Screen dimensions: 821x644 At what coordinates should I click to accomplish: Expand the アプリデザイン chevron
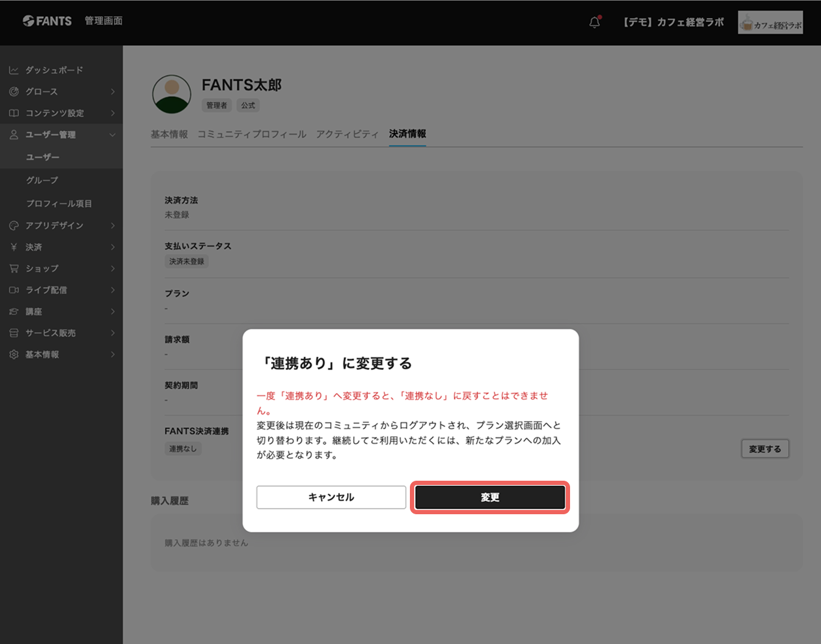(x=113, y=225)
